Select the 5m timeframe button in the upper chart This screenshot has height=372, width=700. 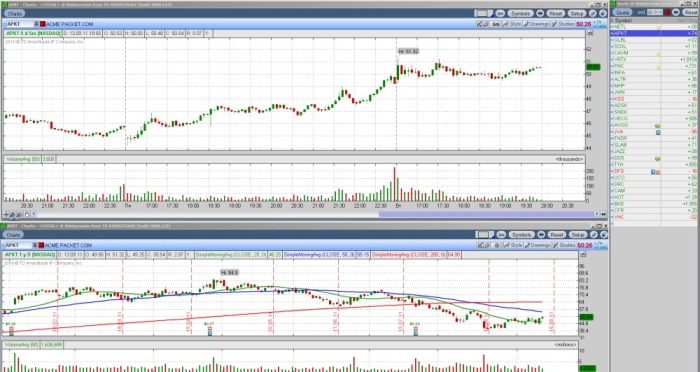[x=496, y=24]
